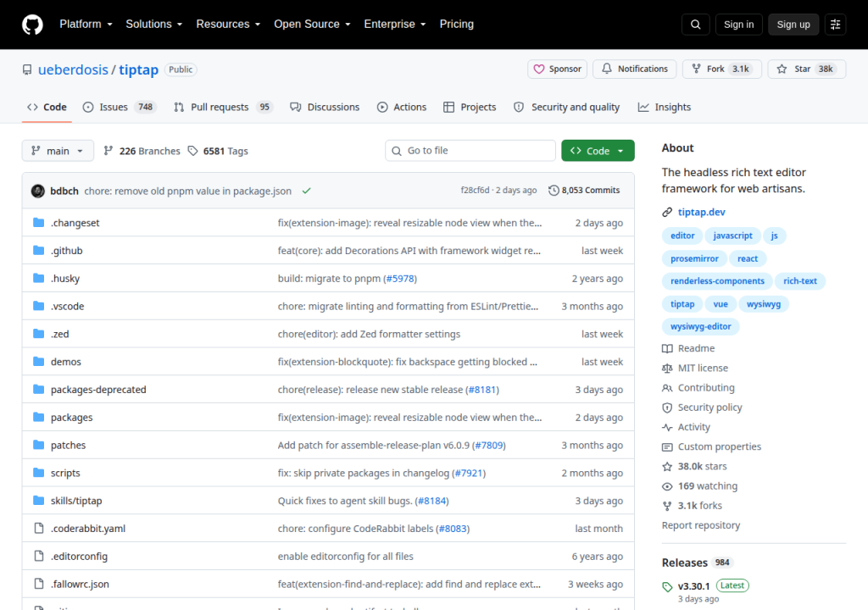Open the Pricing page
Image resolution: width=868 pixels, height=610 pixels.
(457, 25)
